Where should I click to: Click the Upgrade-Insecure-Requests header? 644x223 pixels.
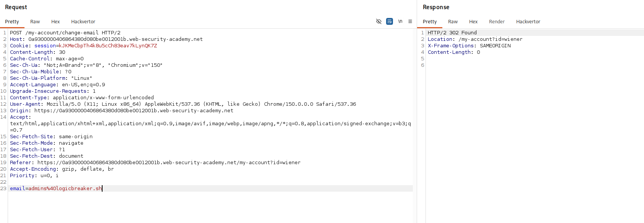point(53,91)
